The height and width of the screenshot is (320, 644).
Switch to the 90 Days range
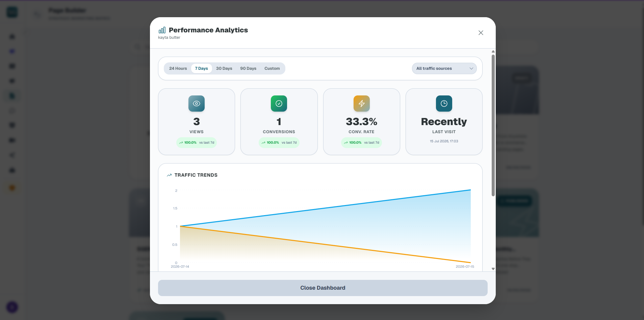pyautogui.click(x=248, y=68)
